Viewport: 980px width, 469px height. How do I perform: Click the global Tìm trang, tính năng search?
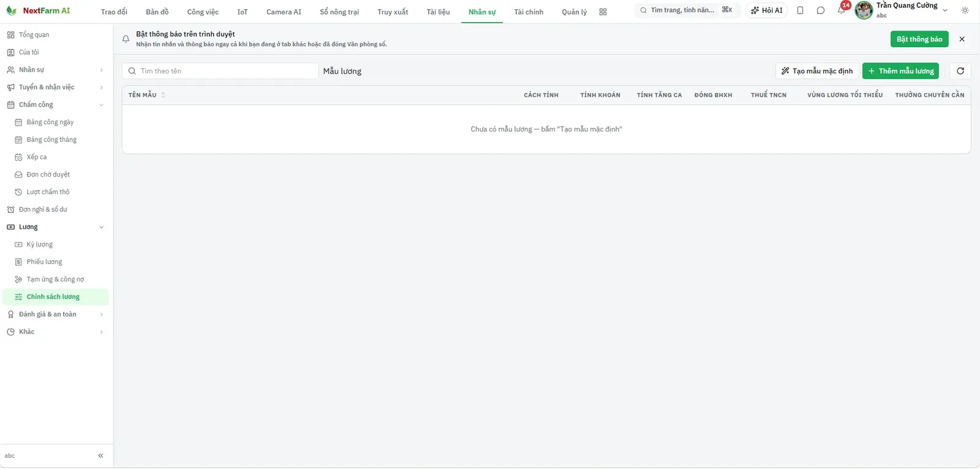click(687, 10)
